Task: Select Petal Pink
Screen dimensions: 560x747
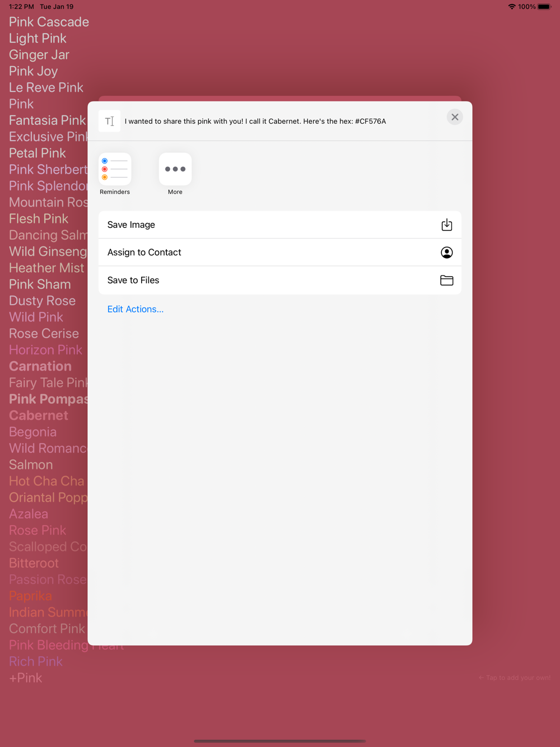Action: point(37,153)
